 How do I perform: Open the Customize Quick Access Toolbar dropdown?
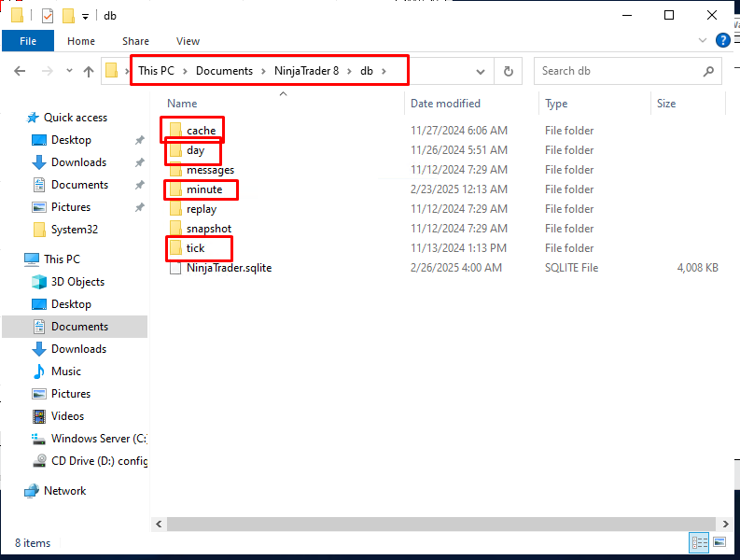[86, 16]
